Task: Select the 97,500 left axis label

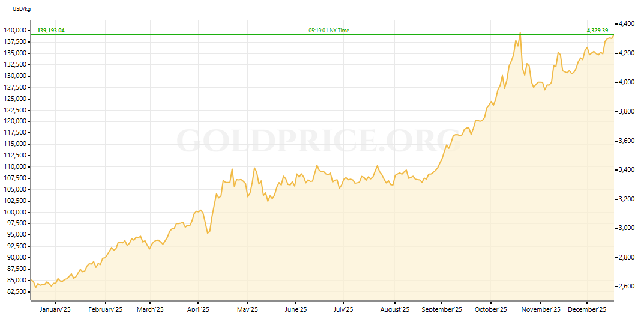Action: pos(16,223)
